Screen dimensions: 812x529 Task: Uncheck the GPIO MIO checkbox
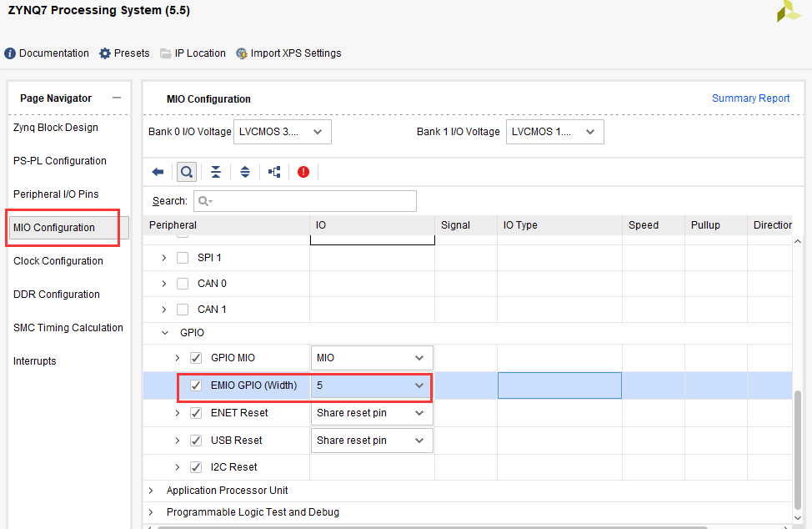click(196, 358)
